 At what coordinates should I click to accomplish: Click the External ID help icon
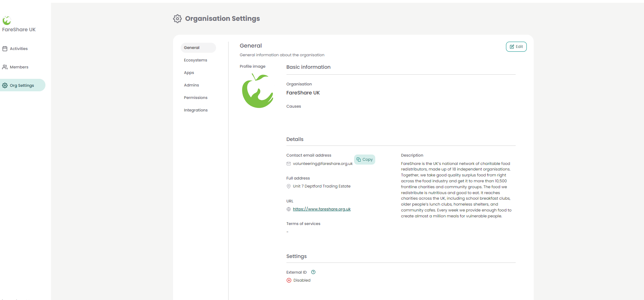(313, 272)
